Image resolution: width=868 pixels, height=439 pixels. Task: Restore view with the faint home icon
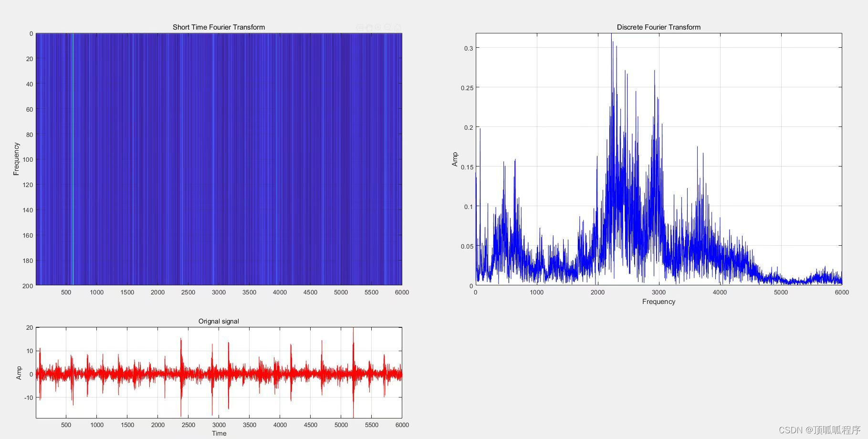397,27
